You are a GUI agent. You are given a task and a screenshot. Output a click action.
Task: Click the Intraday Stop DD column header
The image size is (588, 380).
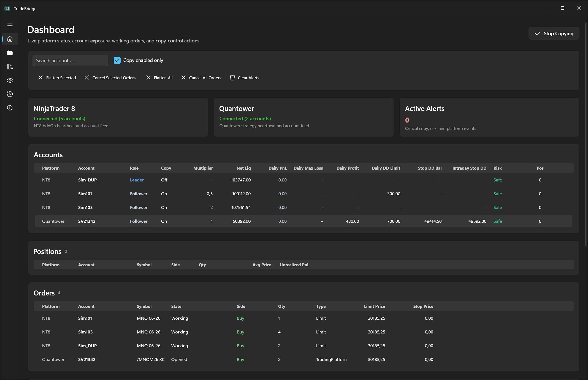tap(469, 168)
